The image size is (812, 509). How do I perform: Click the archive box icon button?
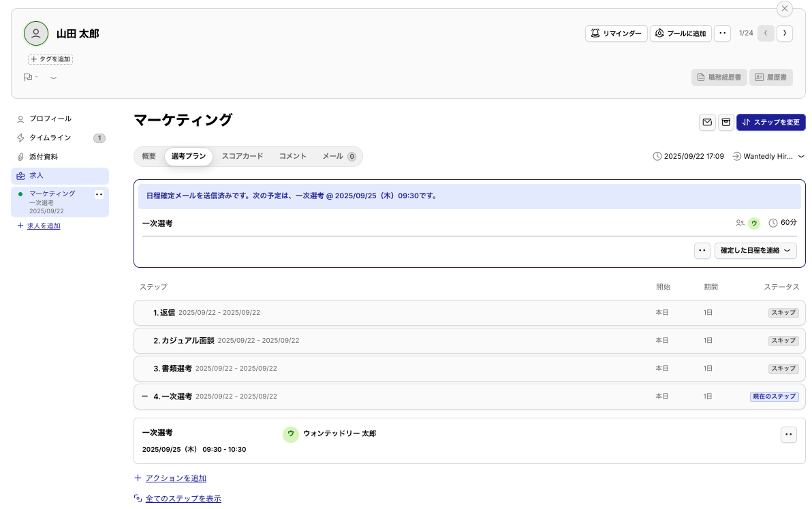pyautogui.click(x=726, y=122)
